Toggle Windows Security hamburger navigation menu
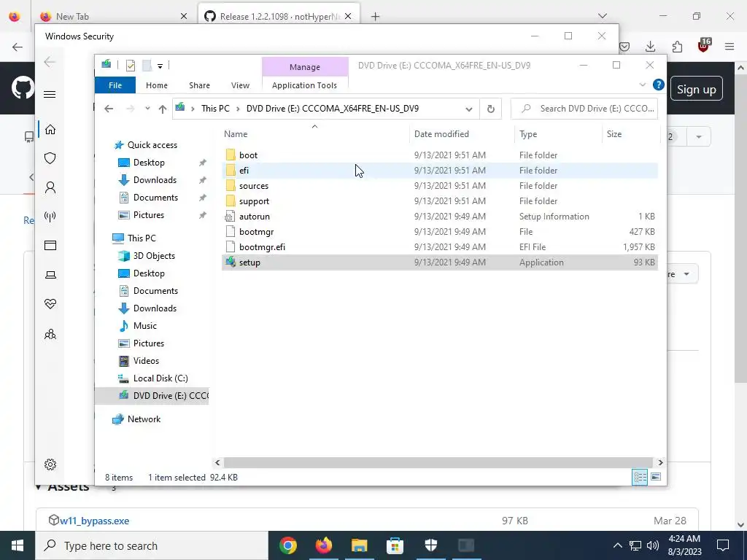Image resolution: width=747 pixels, height=560 pixels. pyautogui.click(x=50, y=94)
